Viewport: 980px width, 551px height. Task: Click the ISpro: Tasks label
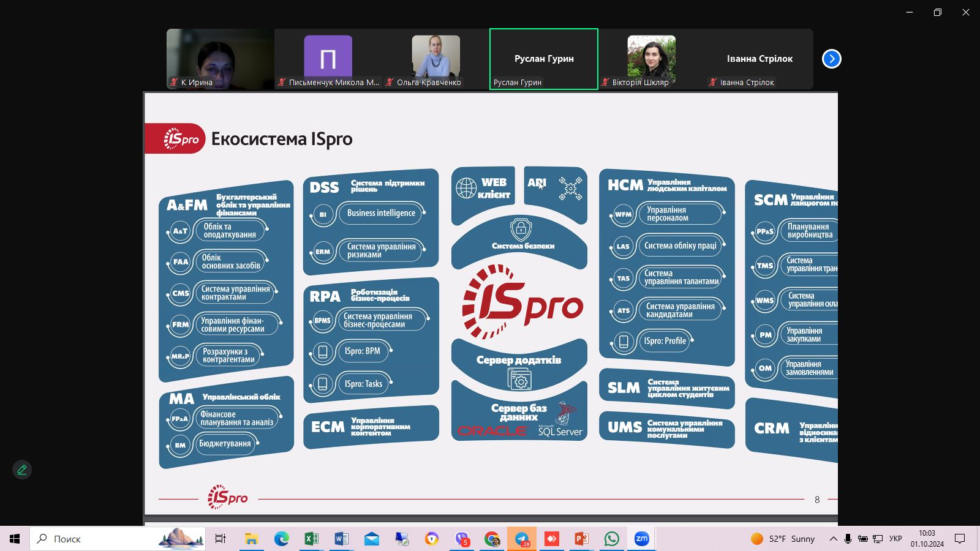coord(363,384)
